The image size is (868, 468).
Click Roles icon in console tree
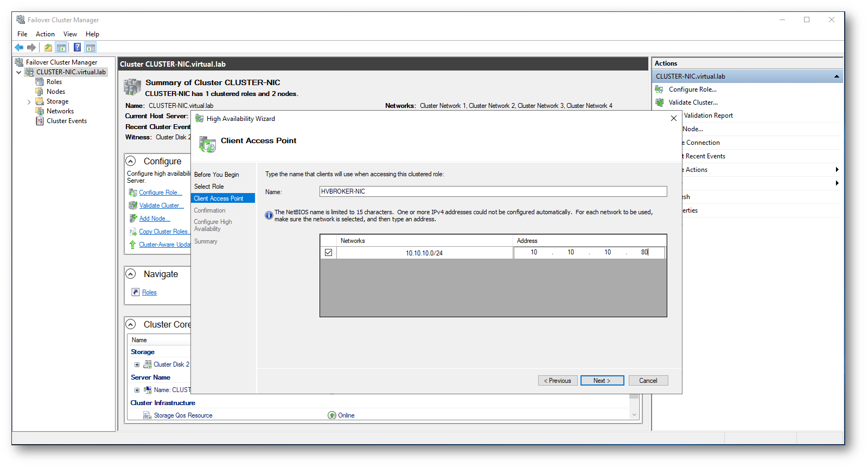click(40, 82)
